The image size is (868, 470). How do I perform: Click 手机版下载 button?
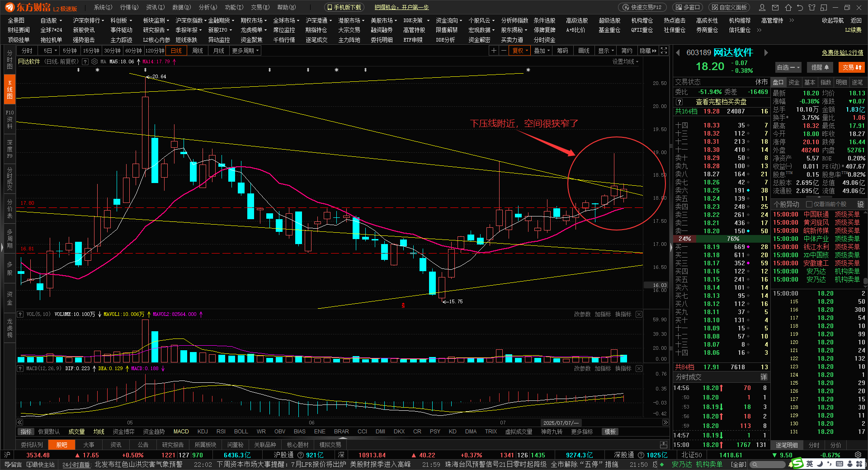[344, 7]
